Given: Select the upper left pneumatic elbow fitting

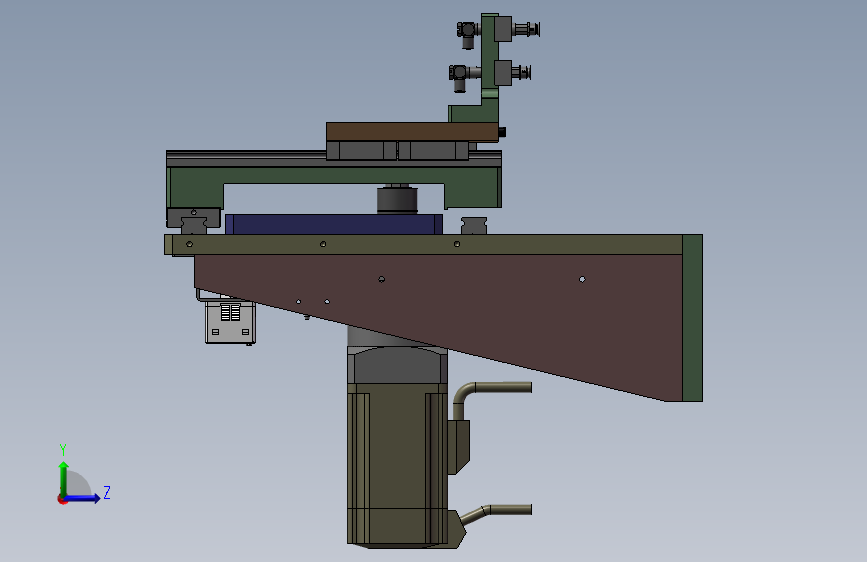Looking at the screenshot, I should point(467,34).
